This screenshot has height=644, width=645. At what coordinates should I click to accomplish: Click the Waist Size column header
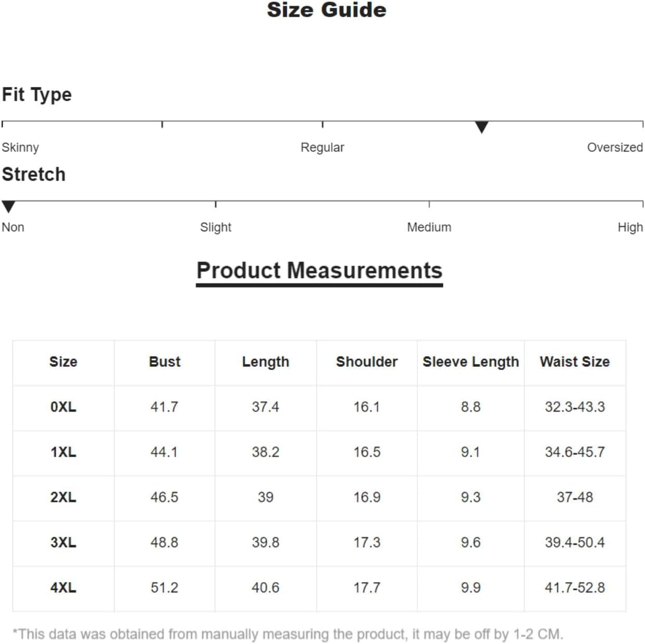[x=575, y=362]
